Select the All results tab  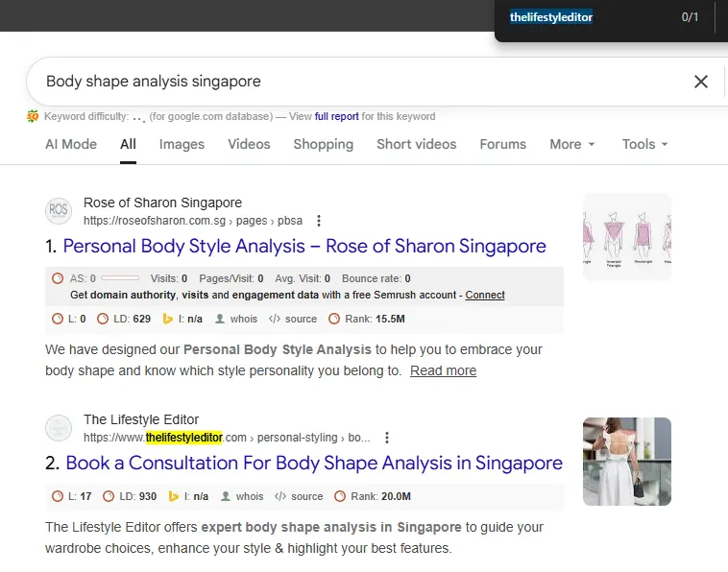coord(128,144)
